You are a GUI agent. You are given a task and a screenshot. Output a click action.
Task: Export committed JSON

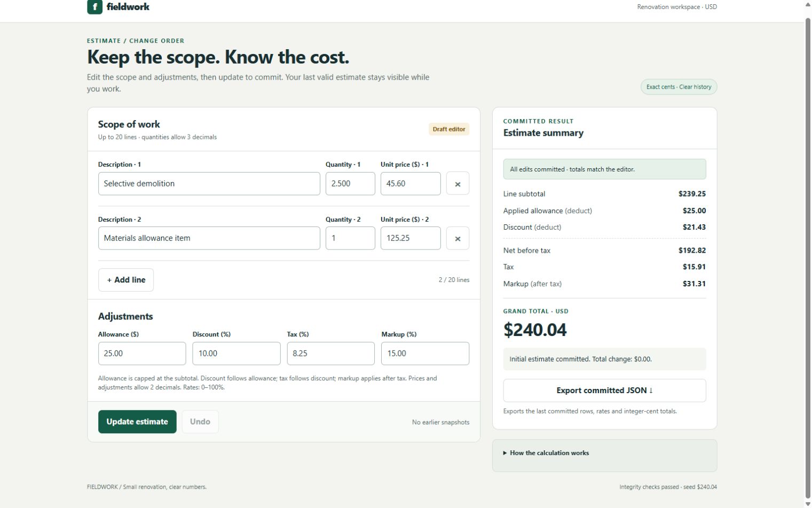click(604, 390)
